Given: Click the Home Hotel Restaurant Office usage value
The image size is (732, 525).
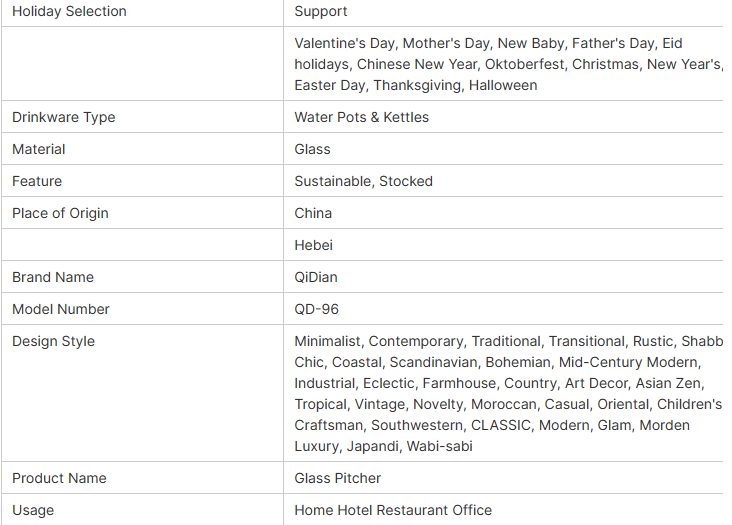Looking at the screenshot, I should click(x=393, y=510).
